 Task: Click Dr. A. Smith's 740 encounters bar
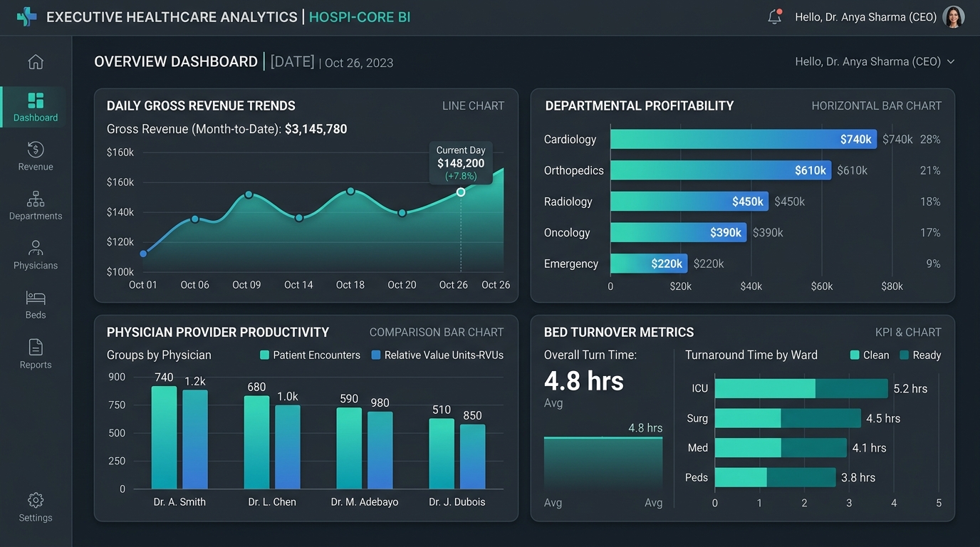[164, 437]
